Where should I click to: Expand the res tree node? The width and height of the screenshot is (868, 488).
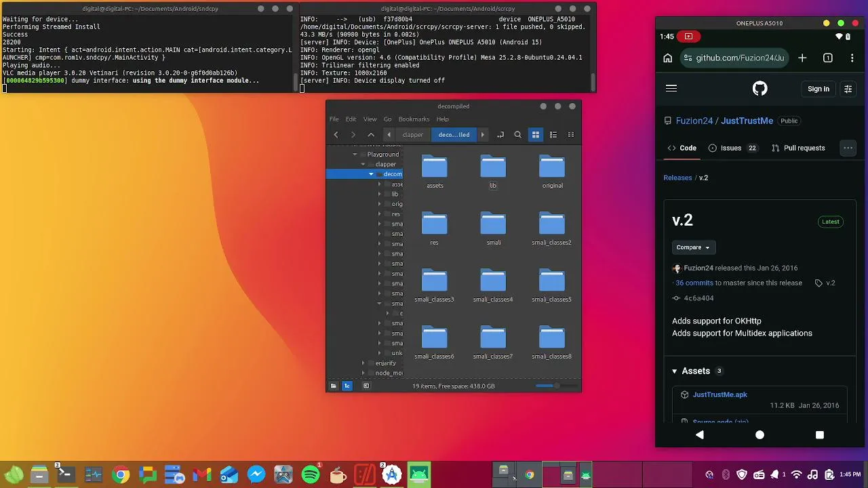point(379,214)
